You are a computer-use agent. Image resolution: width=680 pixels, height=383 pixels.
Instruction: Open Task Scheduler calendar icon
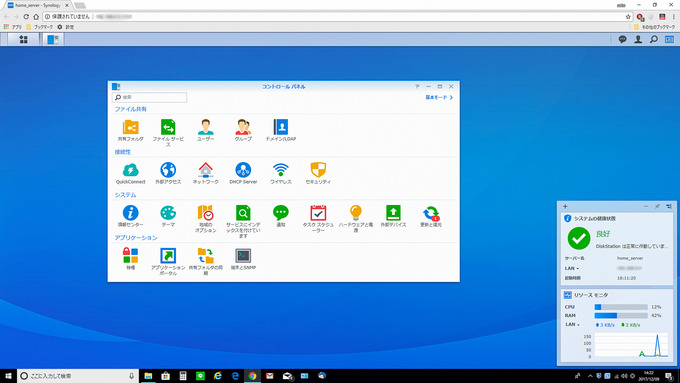318,213
